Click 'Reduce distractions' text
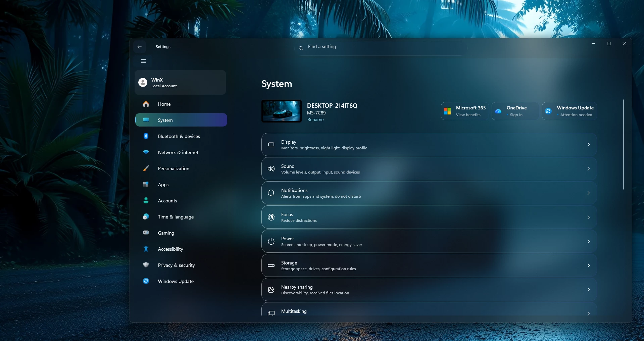The width and height of the screenshot is (644, 341). [x=299, y=221]
